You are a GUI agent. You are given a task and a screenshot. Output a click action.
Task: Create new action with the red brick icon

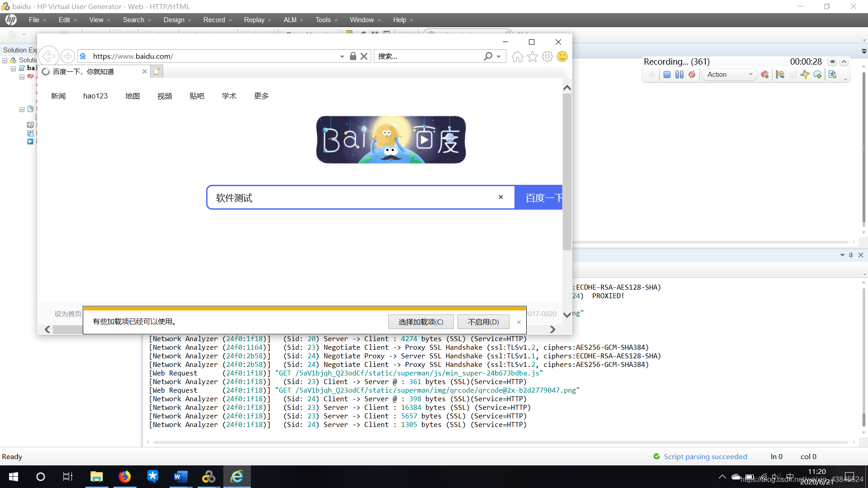tap(764, 75)
